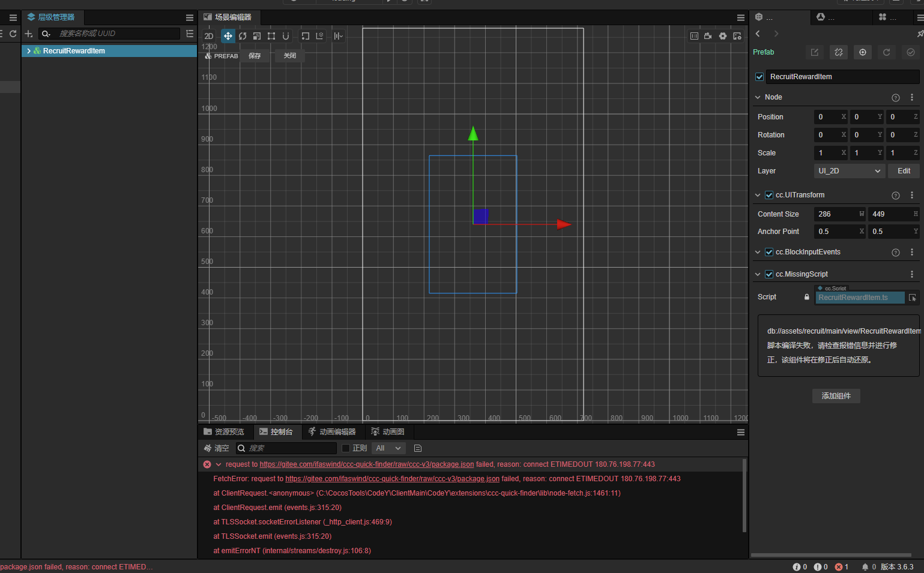This screenshot has height=573, width=924.
Task: Open scene editor panel menu
Action: point(741,17)
